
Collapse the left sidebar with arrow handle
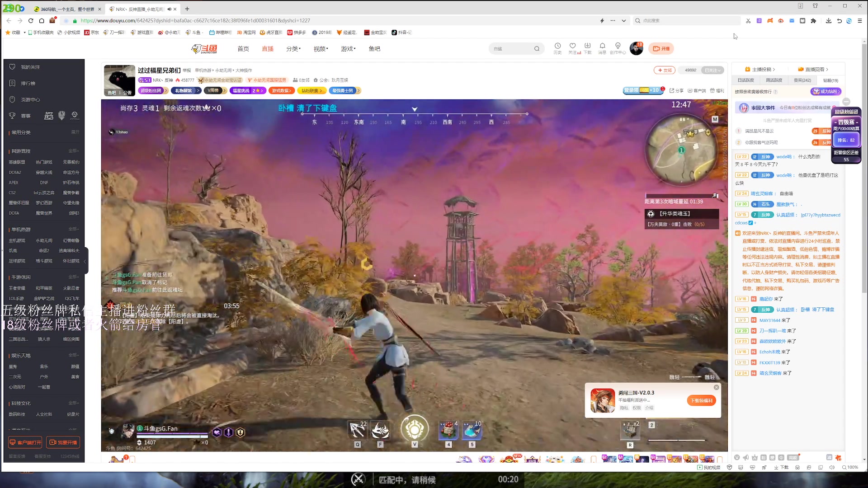tap(85, 261)
